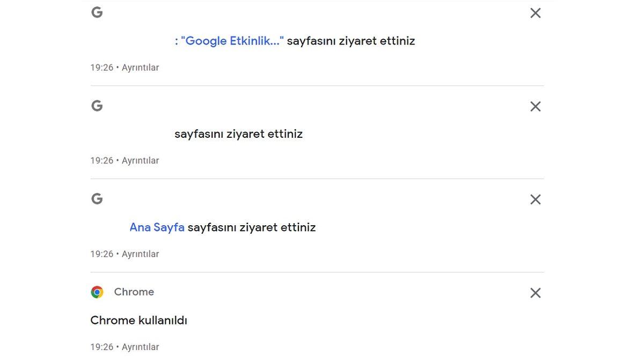Select the Chrome kullanıldı text
Screen dimensions: 644x362
(138, 320)
